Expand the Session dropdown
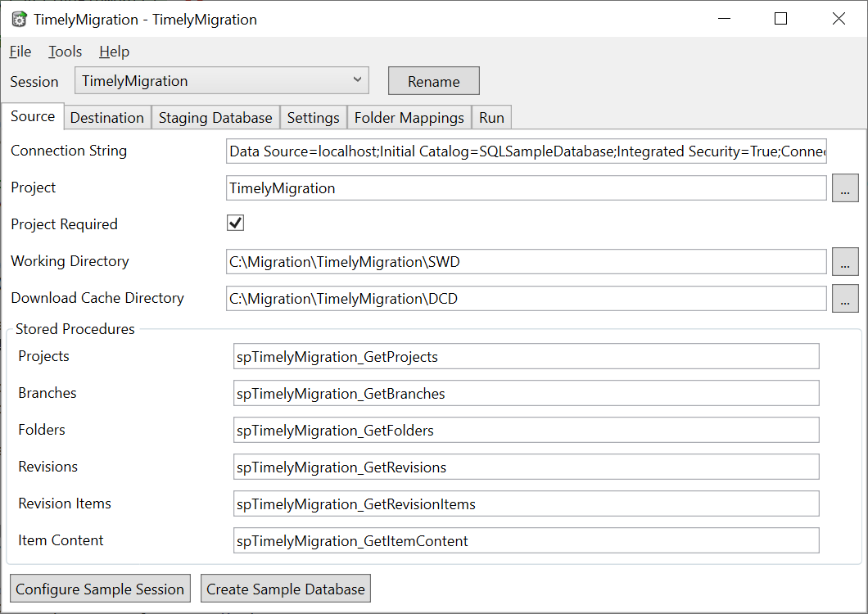This screenshot has width=868, height=614. click(221, 81)
